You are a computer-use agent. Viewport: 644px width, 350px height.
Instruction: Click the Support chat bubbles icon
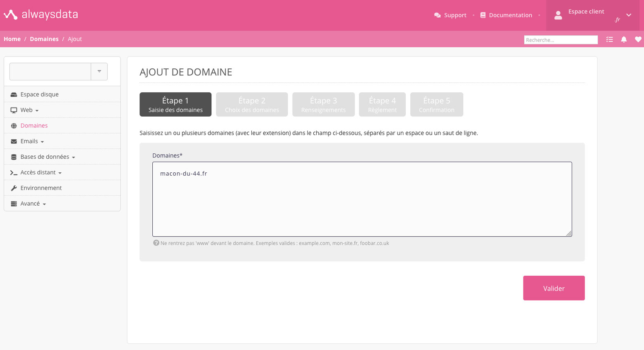(x=437, y=15)
